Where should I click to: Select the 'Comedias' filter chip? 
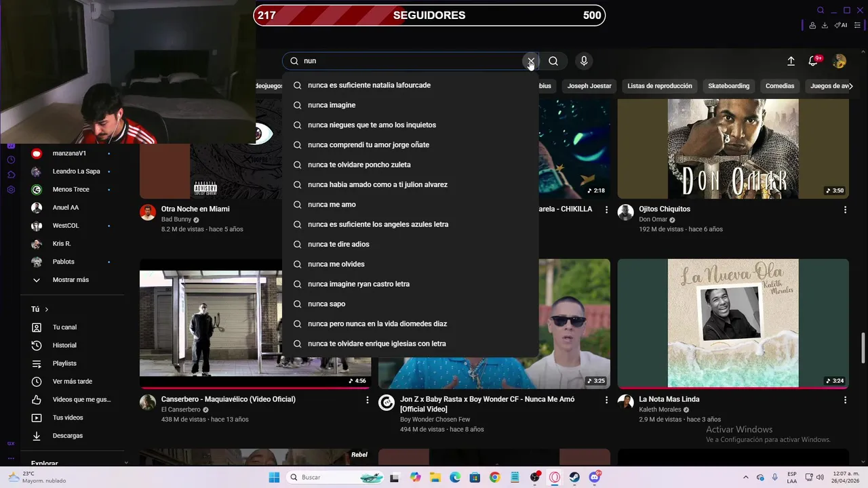(780, 86)
